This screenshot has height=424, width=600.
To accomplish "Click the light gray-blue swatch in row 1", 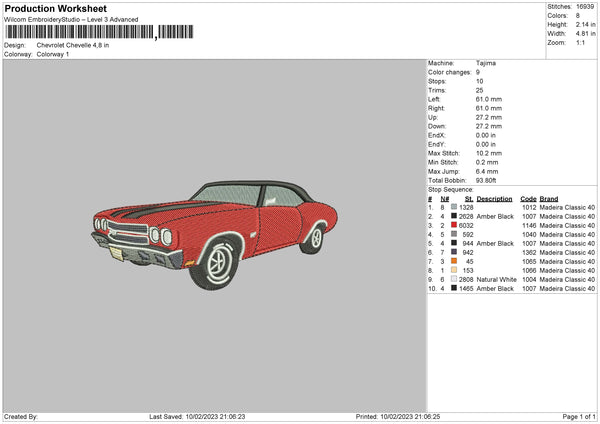I will [x=454, y=207].
